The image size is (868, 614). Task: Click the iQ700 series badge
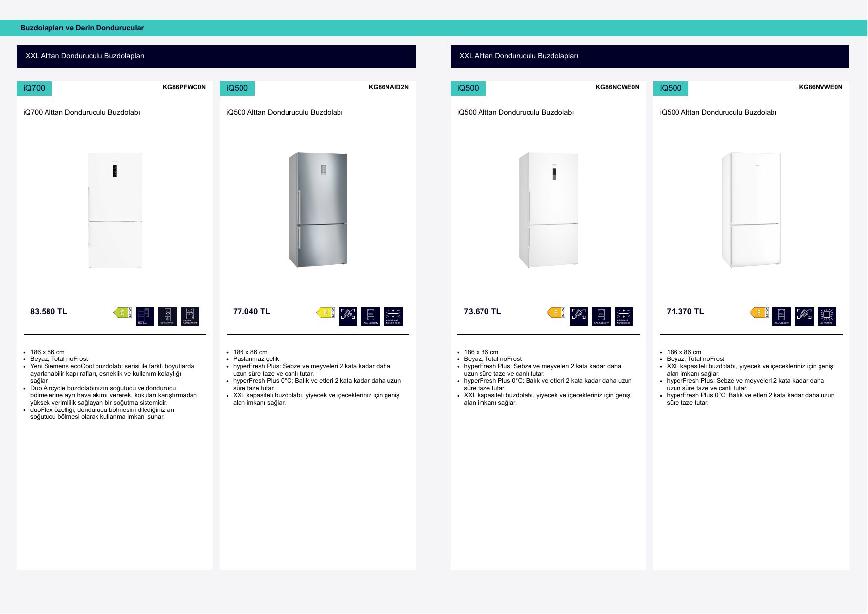[34, 88]
